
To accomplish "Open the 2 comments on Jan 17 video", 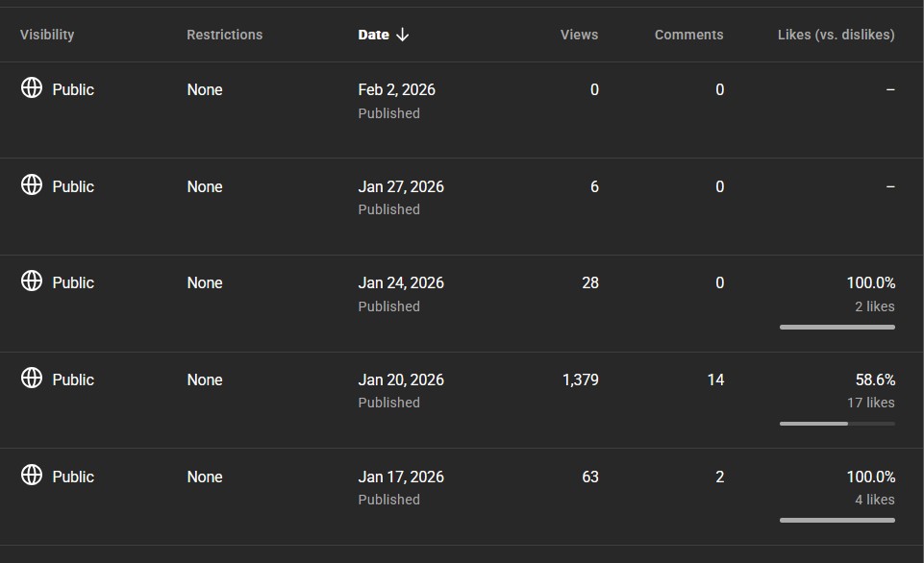I will click(719, 477).
